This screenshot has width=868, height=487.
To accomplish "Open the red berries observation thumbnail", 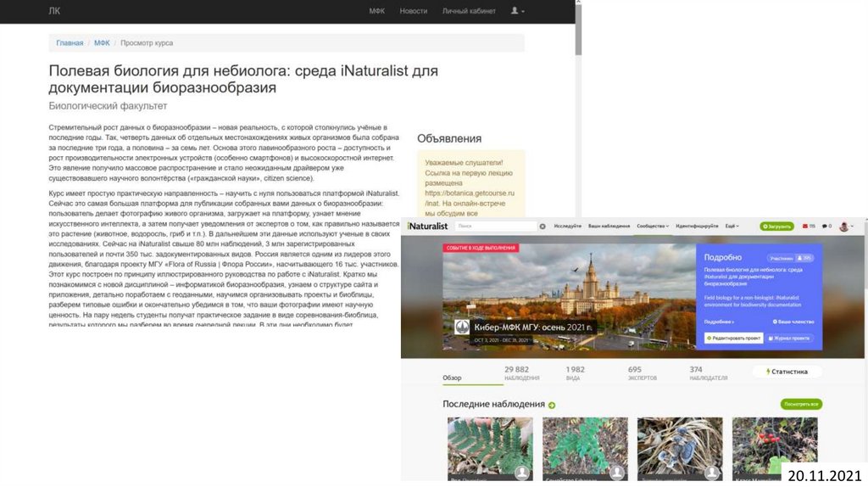I will (775, 449).
